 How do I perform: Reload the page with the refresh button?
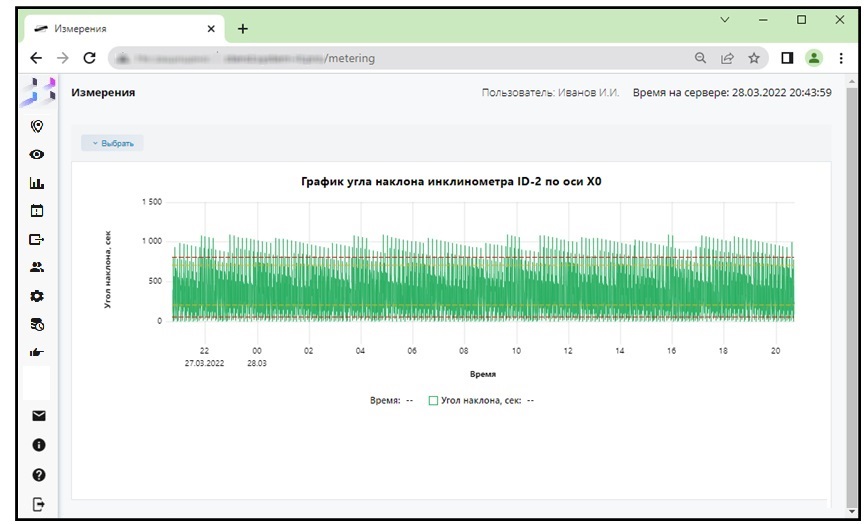click(x=89, y=58)
